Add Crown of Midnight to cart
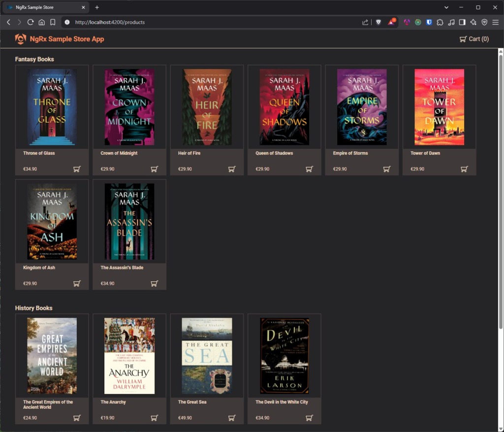This screenshot has width=504, height=432. point(154,169)
